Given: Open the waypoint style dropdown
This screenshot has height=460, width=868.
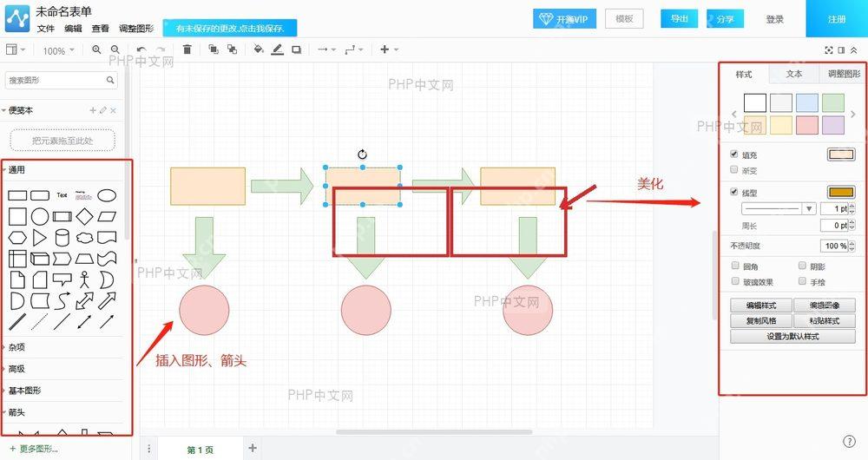Looking at the screenshot, I should [354, 49].
